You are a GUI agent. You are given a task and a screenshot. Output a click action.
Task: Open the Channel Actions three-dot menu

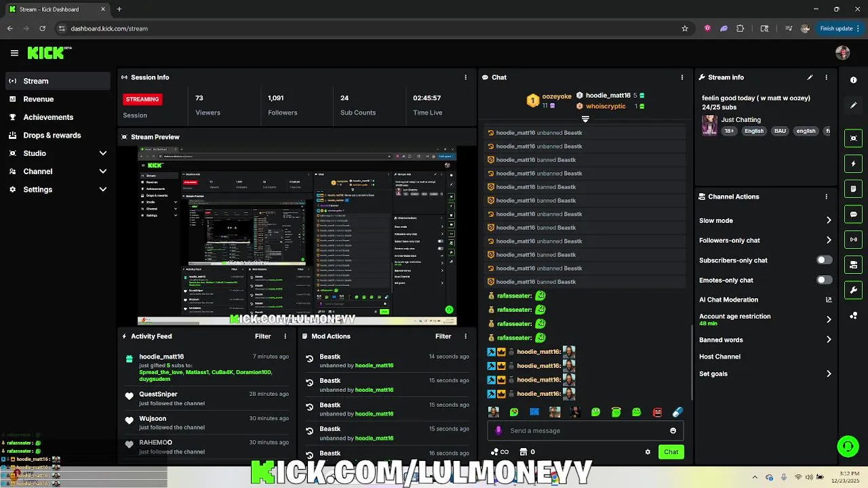[x=826, y=197]
